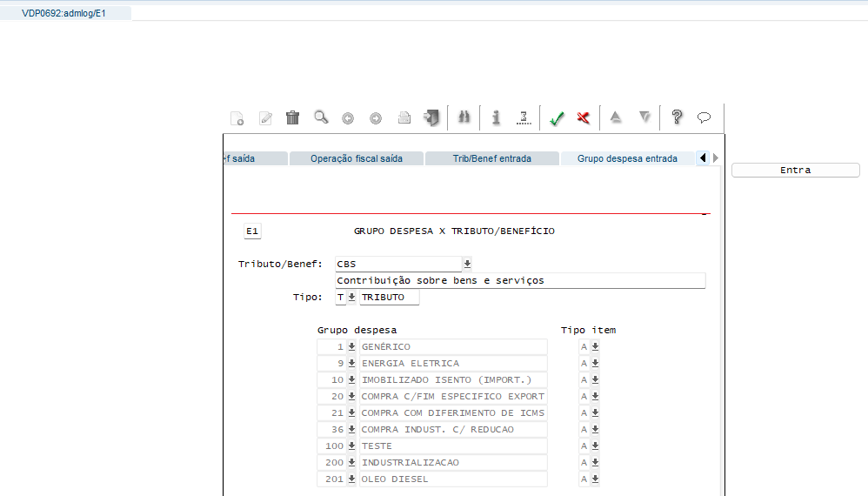Open lookup arrow for group 20 row
This screenshot has width=868, height=496.
click(x=351, y=396)
